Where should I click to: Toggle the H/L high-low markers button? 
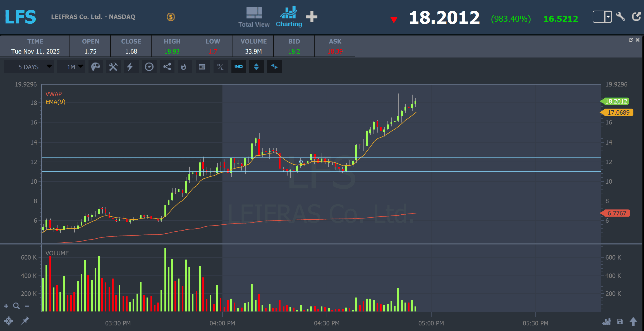click(220, 67)
